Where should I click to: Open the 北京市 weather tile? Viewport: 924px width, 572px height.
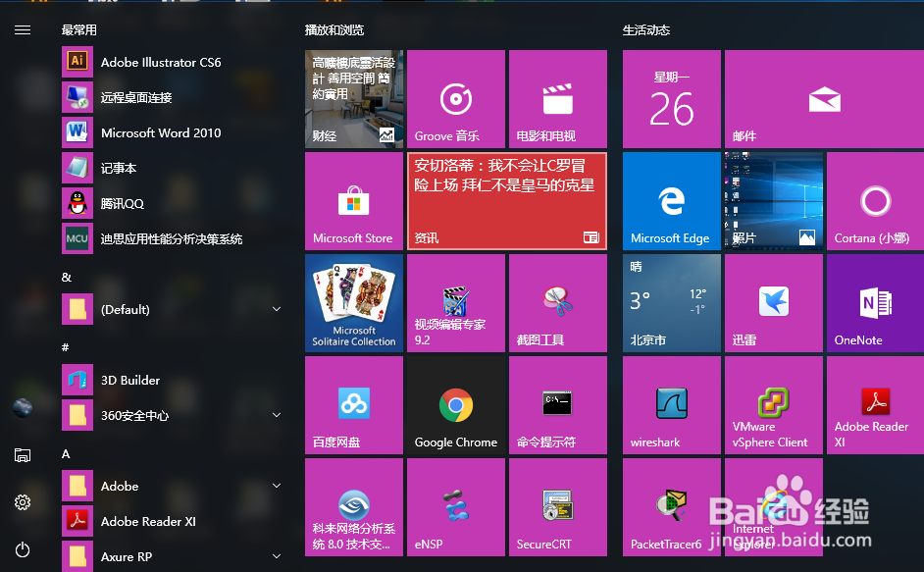[672, 303]
